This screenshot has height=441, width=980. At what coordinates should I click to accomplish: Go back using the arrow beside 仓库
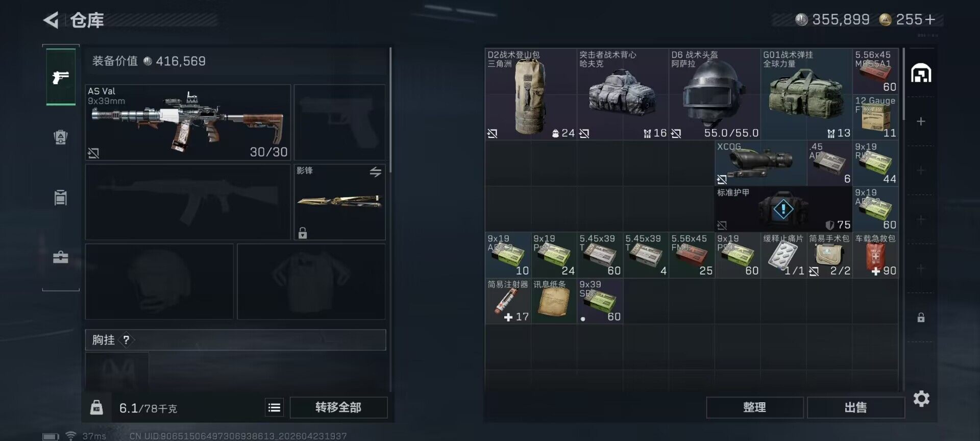pos(51,20)
